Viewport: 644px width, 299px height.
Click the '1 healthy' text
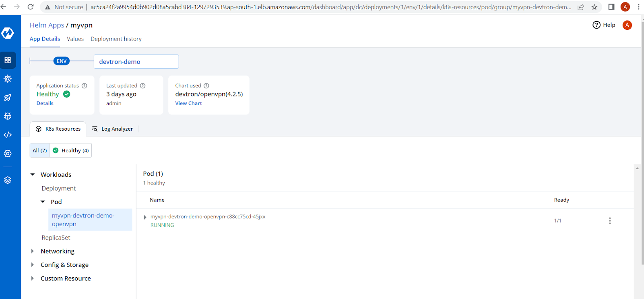pos(154,183)
